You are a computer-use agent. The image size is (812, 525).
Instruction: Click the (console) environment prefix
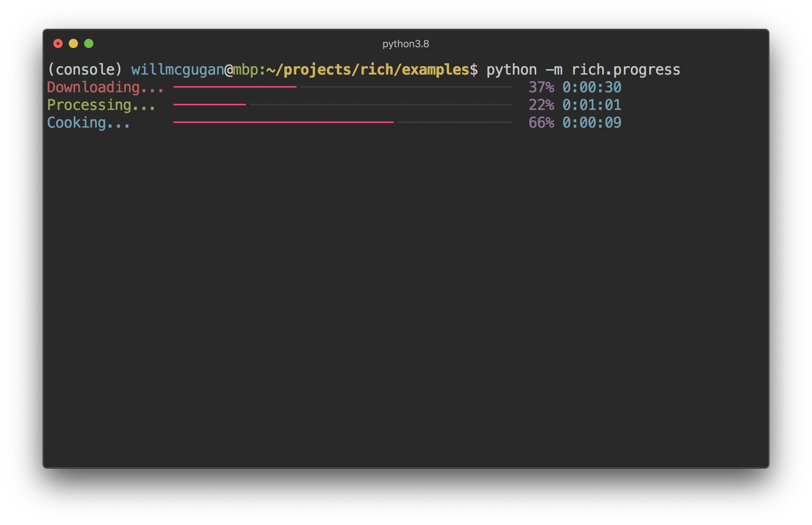tap(85, 70)
